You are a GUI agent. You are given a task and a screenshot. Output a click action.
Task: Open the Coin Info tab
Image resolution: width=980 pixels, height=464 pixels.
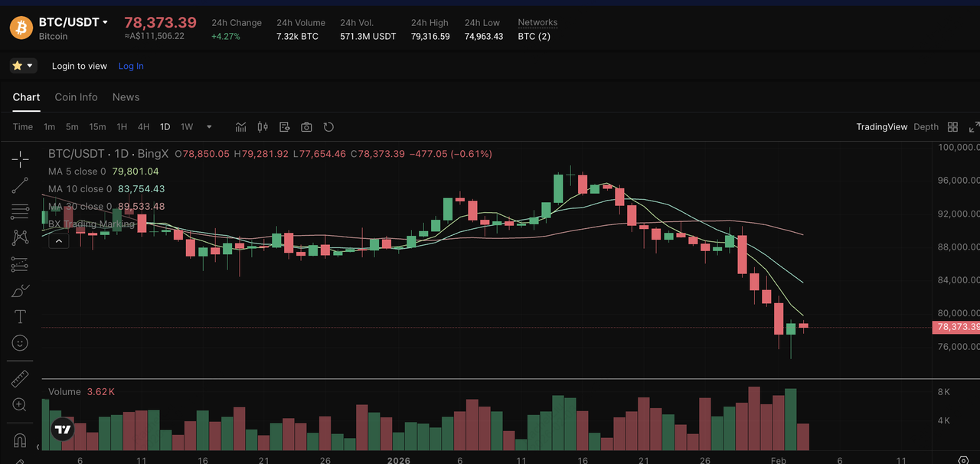[76, 97]
